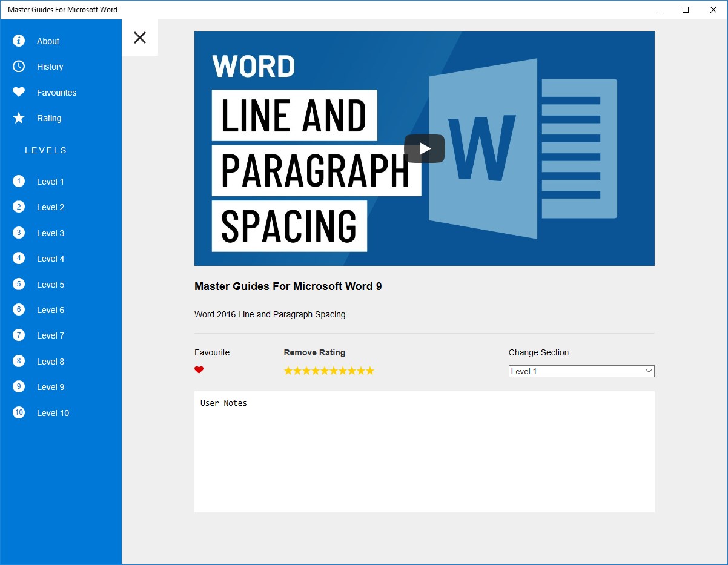Click the Level 3 number badge

(19, 233)
